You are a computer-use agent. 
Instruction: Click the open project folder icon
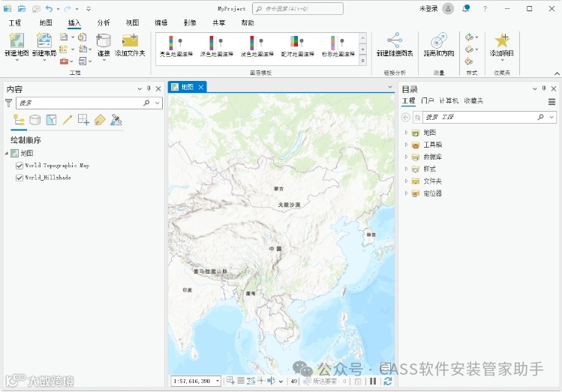tap(22, 8)
